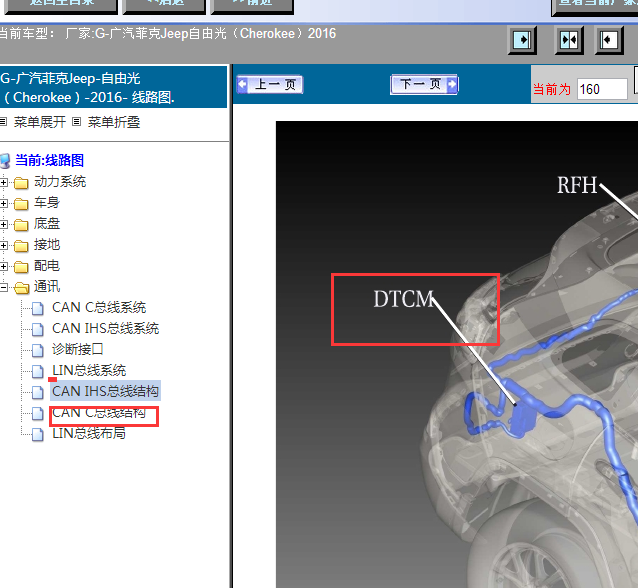This screenshot has width=638, height=588.
Task: Click the document icon beside CAN C总线系统
Action: [x=37, y=308]
